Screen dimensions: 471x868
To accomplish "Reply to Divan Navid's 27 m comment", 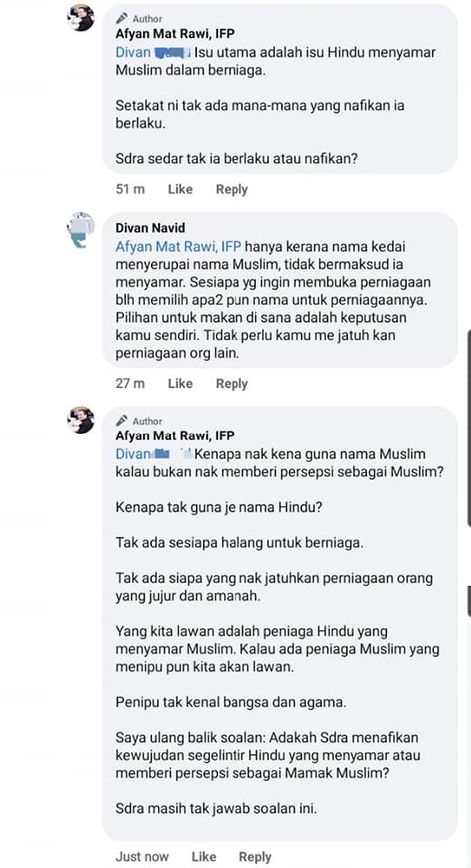I will point(231,383).
